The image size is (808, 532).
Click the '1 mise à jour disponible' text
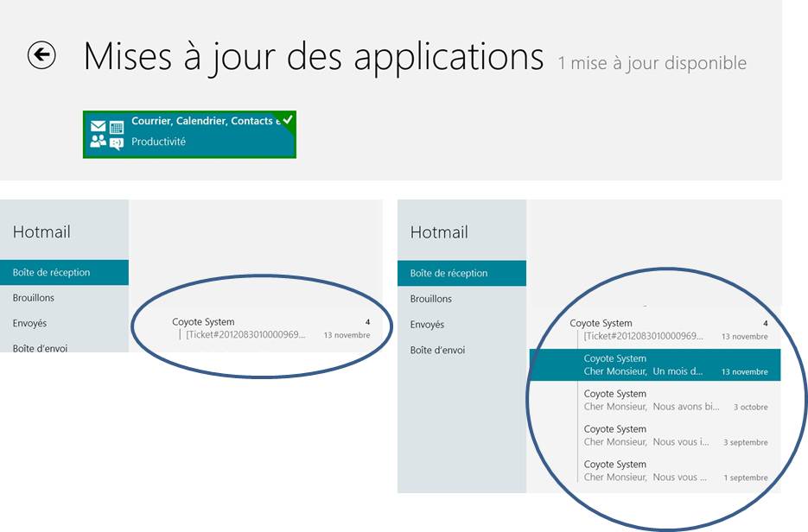[652, 63]
